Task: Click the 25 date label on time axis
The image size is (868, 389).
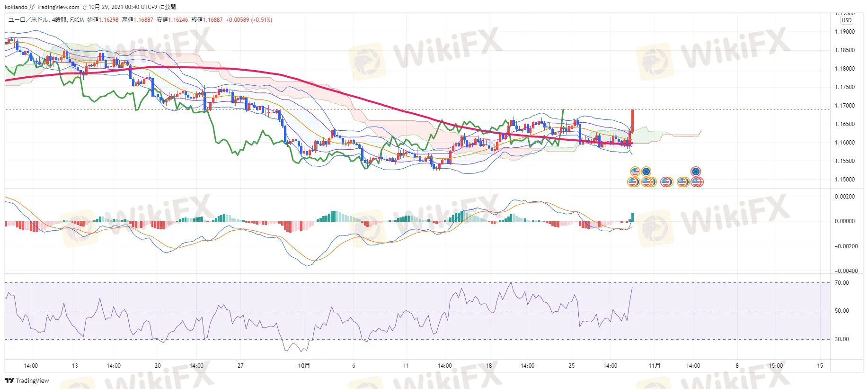Action: pos(571,365)
